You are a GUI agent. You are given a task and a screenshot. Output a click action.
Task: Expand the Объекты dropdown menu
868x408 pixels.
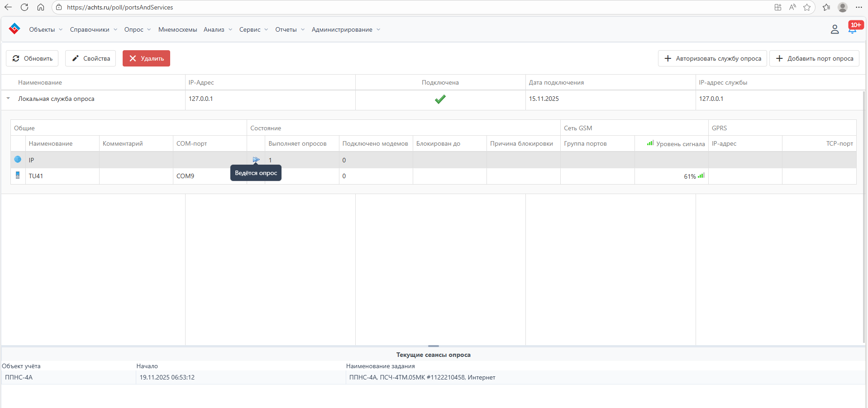pyautogui.click(x=46, y=29)
